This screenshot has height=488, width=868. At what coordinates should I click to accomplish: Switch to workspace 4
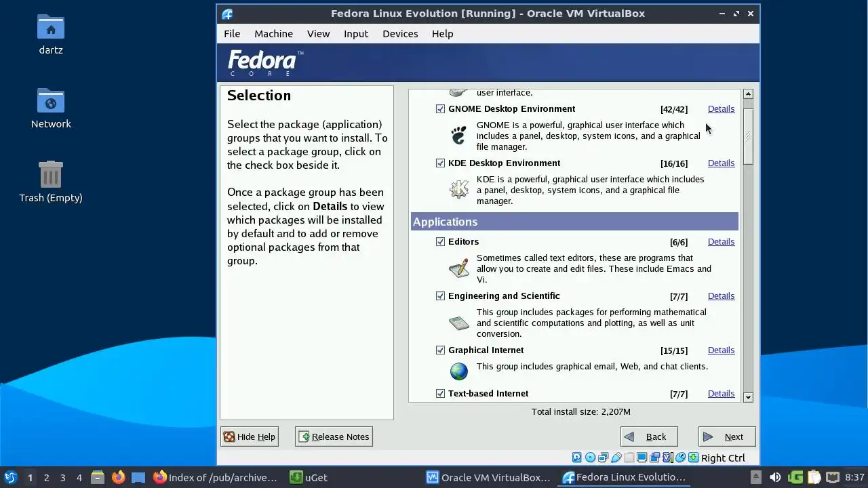(79, 477)
